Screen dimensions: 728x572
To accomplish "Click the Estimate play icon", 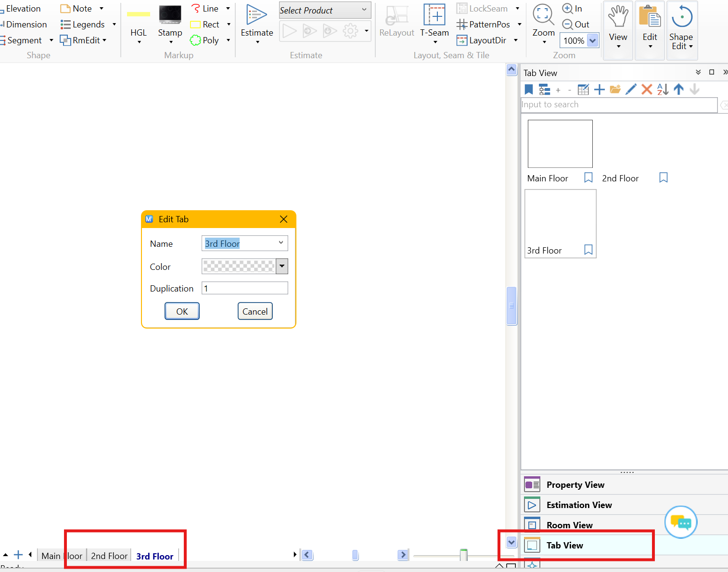I will 257,16.
